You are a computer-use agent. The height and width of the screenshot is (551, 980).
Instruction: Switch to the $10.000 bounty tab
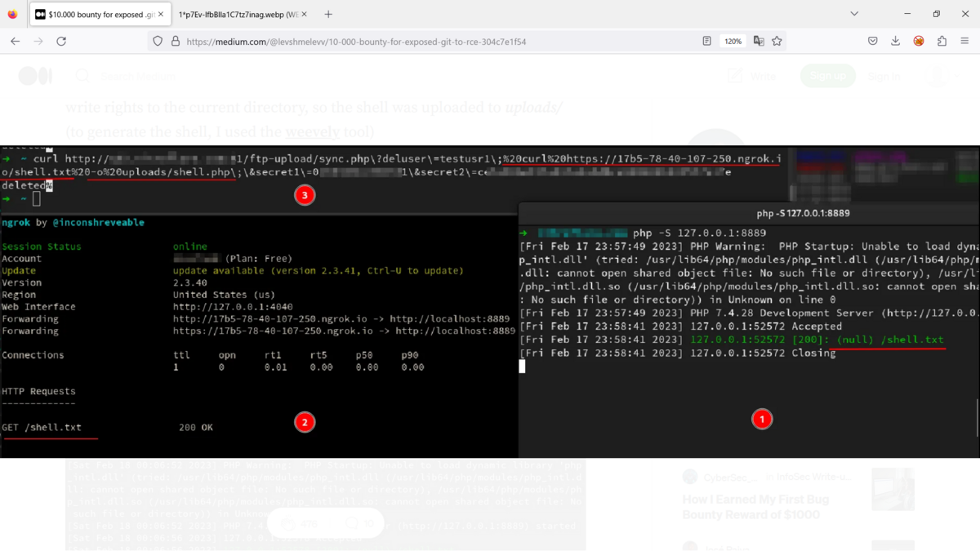(x=100, y=14)
